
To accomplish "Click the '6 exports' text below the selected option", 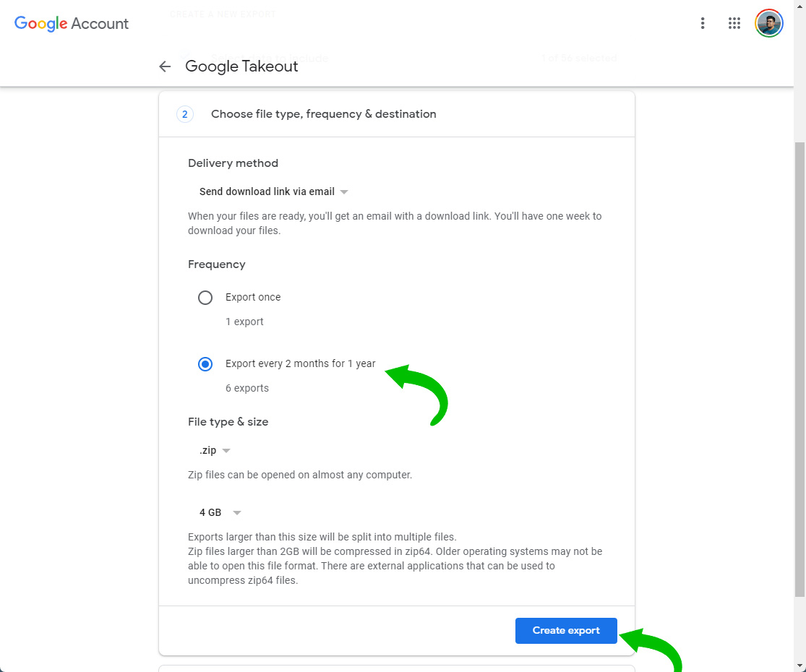I will [246, 388].
